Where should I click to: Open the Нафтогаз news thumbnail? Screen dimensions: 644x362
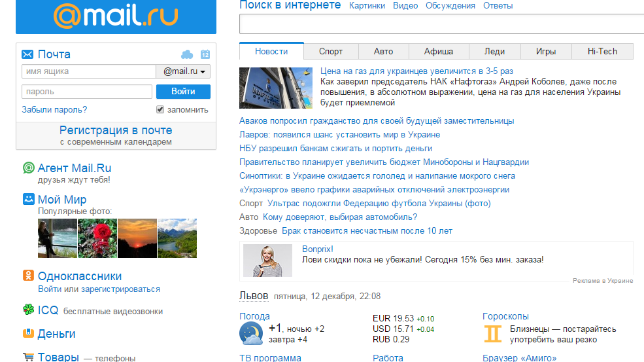[x=276, y=88]
